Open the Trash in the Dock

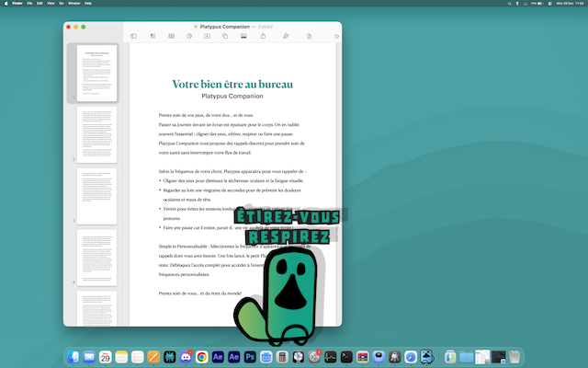515,356
